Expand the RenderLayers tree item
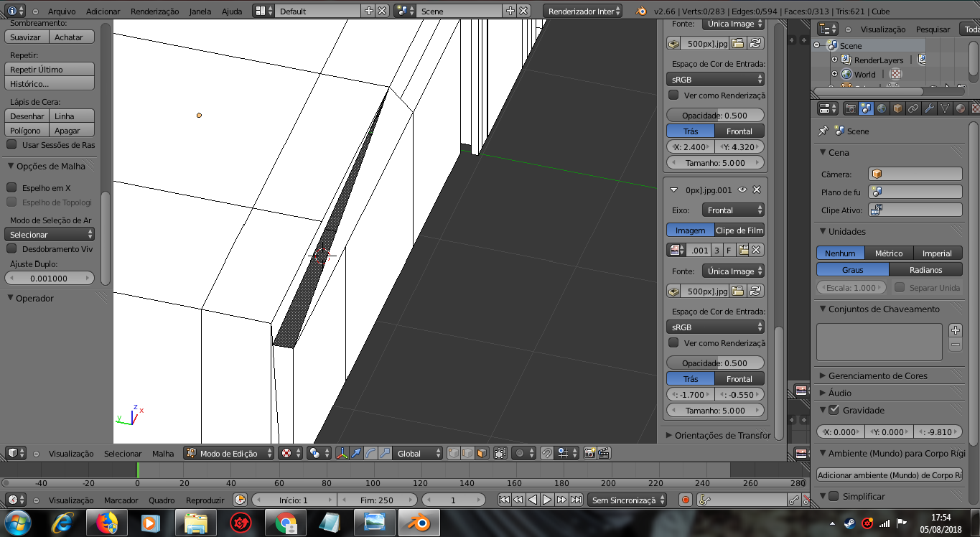Screen dimensions: 980x537 (x=834, y=60)
